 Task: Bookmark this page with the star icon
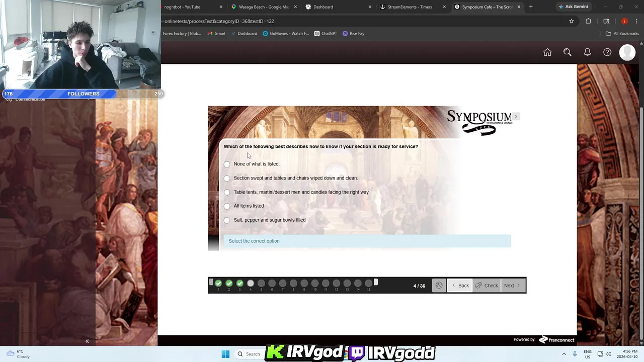(x=572, y=21)
